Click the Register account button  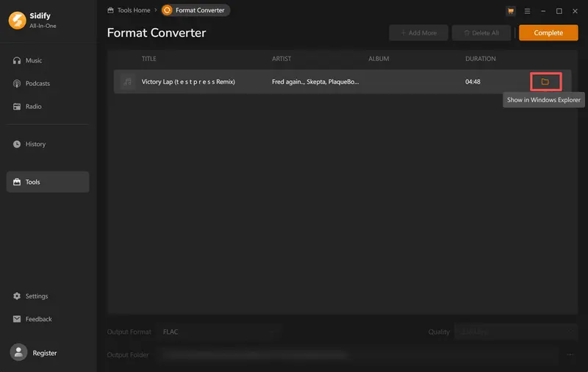[x=45, y=353]
